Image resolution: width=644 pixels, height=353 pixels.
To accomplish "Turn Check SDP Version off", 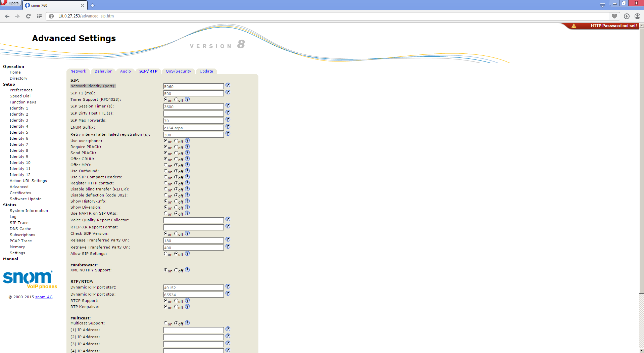I will click(176, 233).
